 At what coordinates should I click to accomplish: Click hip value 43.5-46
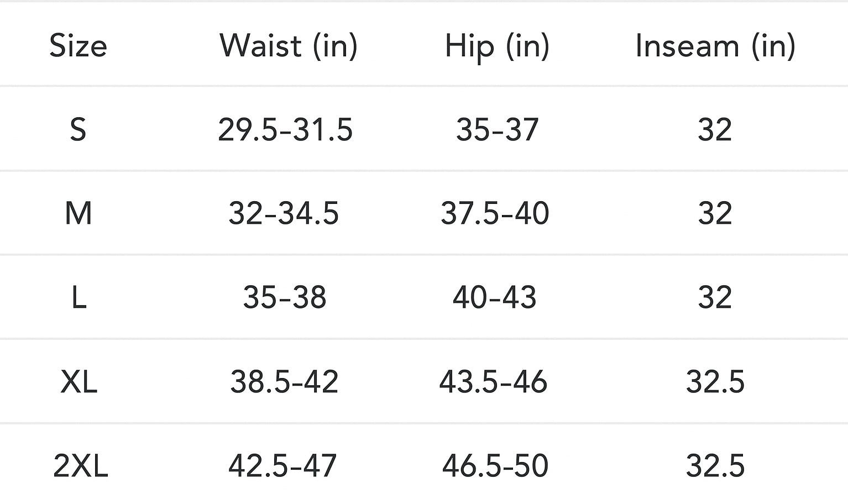(493, 381)
